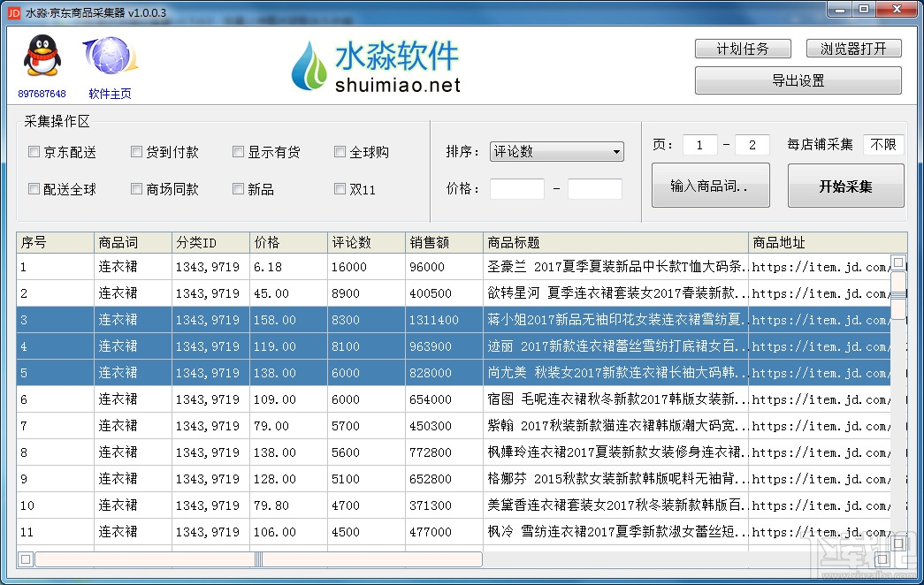Image resolution: width=924 pixels, height=585 pixels.
Task: Click product URL in row 1
Action: (x=821, y=267)
